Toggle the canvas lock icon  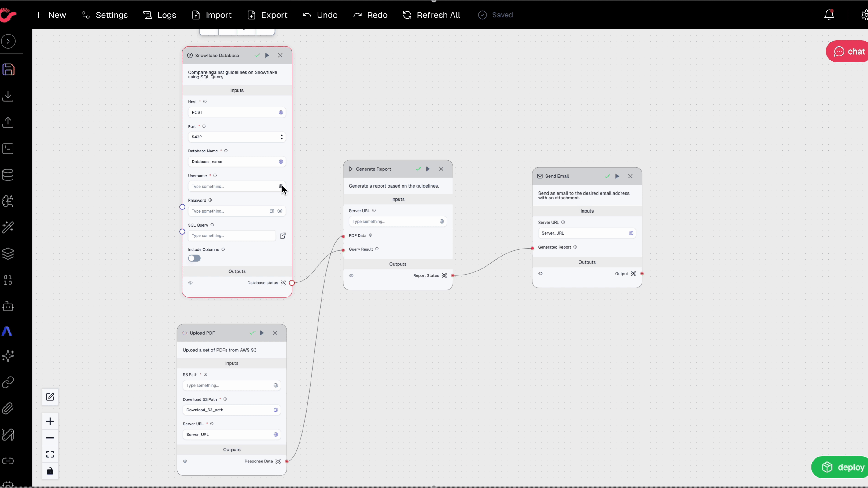(x=50, y=471)
